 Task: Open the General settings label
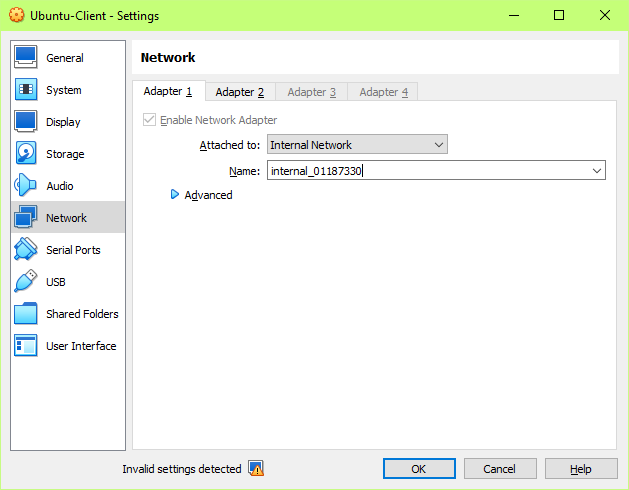(65, 58)
